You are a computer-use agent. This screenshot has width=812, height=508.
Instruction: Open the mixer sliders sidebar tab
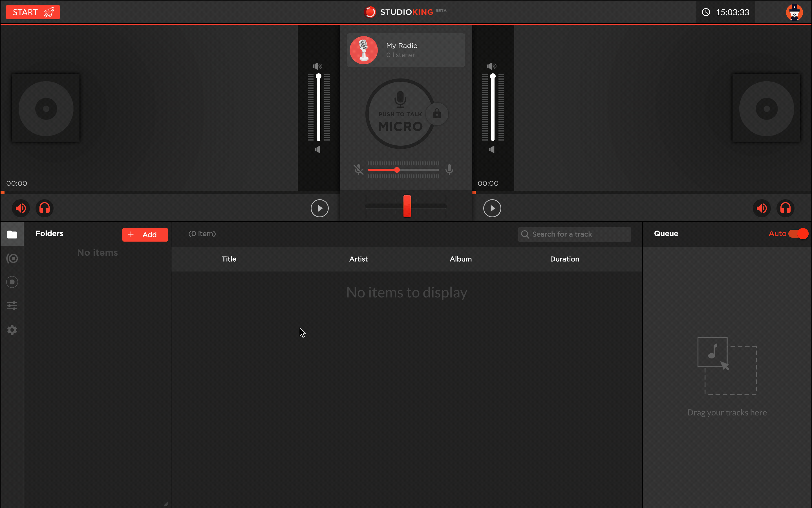tap(12, 305)
